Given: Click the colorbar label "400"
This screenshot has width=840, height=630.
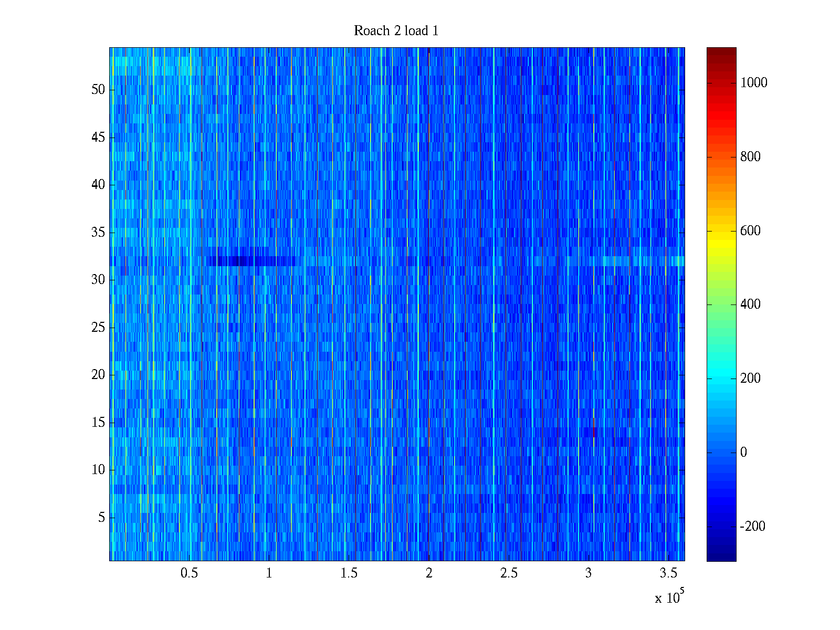Looking at the screenshot, I should click(750, 304).
